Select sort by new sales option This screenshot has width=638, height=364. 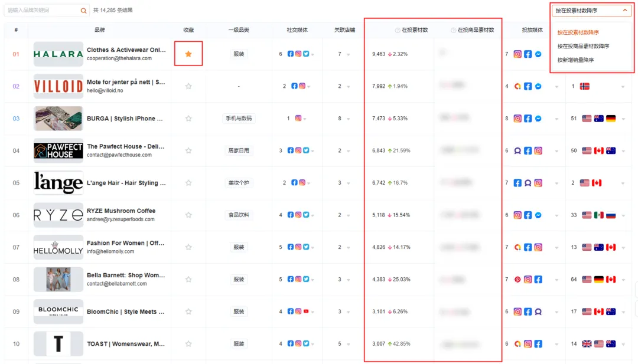coord(575,60)
